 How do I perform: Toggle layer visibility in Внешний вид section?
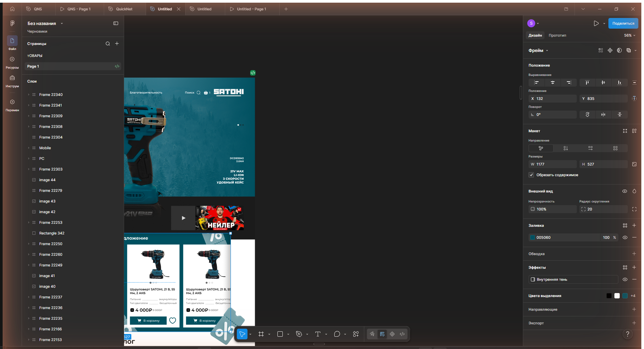[x=625, y=191]
